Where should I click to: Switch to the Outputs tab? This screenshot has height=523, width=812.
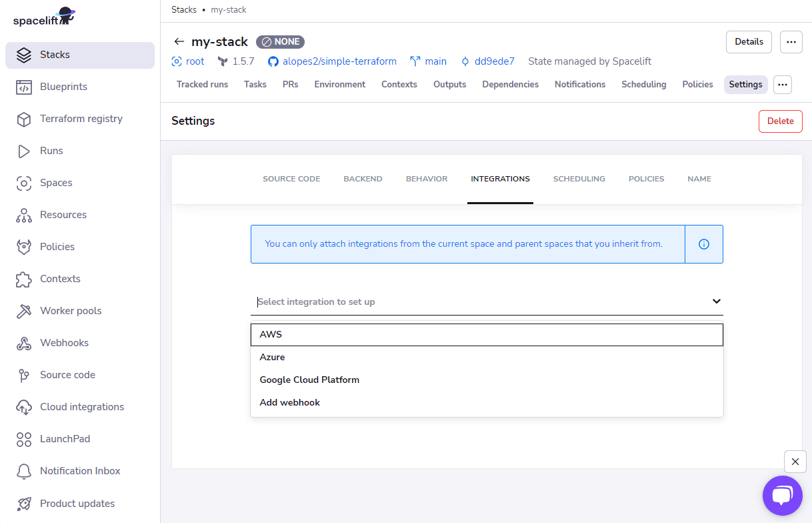450,85
